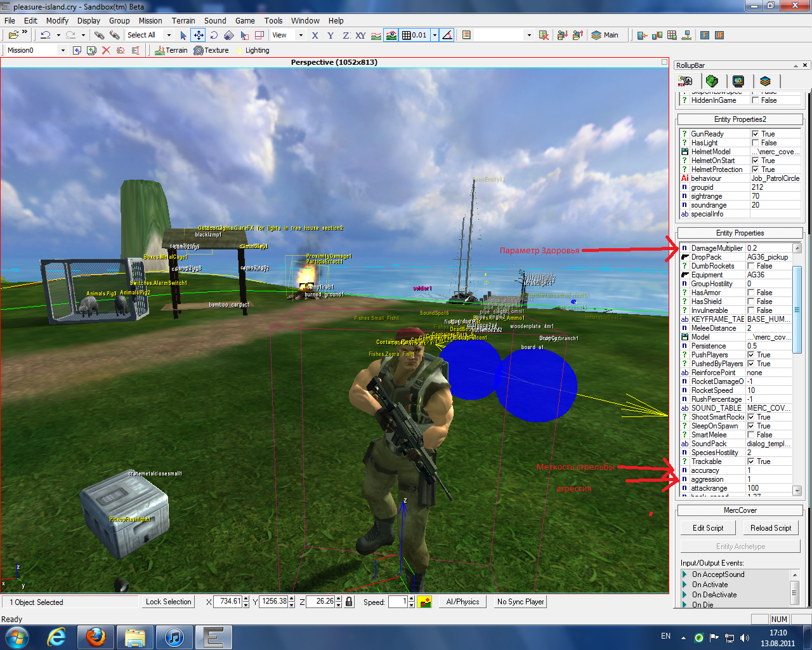Activate the Select terrain tool
812x650 pixels.
click(x=244, y=35)
